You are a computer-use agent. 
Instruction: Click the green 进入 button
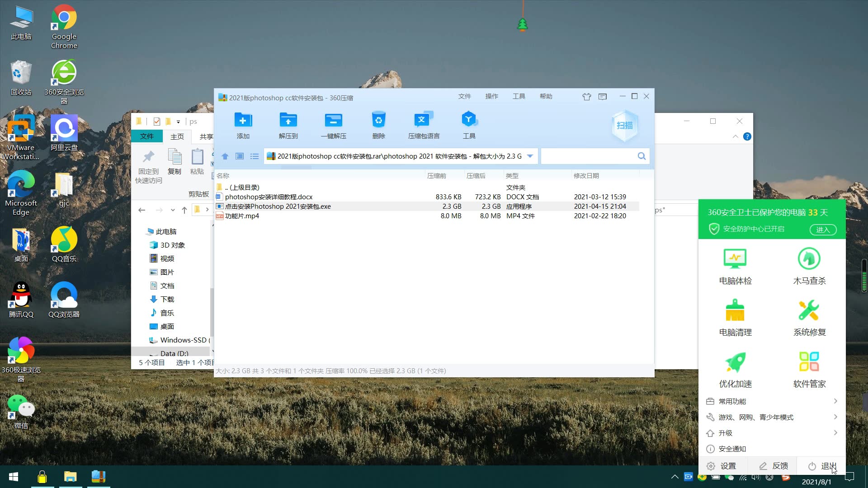tap(822, 230)
